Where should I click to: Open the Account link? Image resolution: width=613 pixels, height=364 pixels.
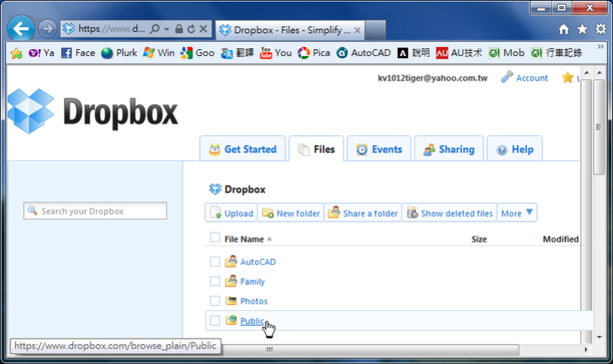524,77
